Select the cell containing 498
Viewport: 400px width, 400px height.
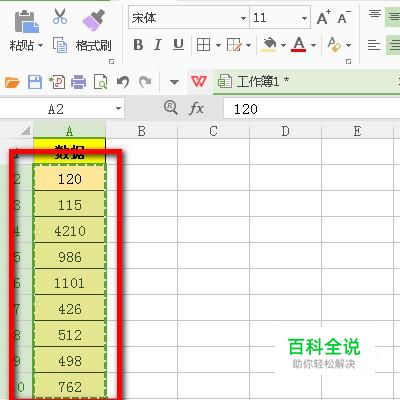(x=70, y=360)
